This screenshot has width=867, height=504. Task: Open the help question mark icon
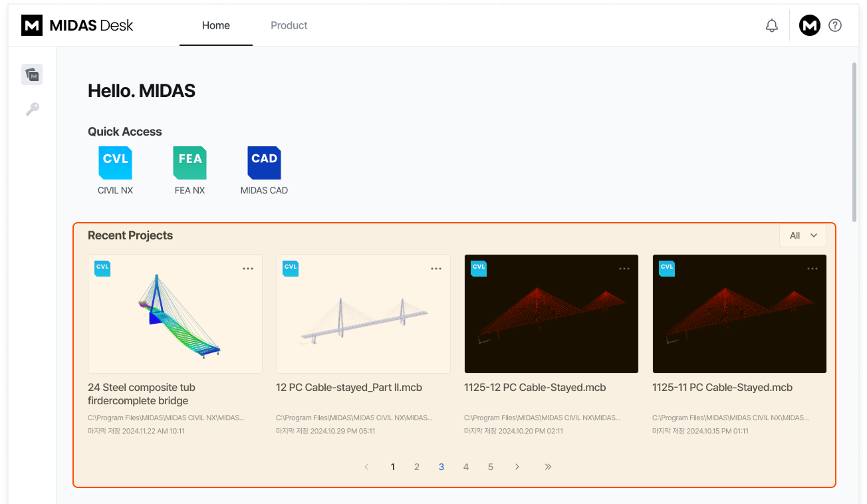point(835,26)
